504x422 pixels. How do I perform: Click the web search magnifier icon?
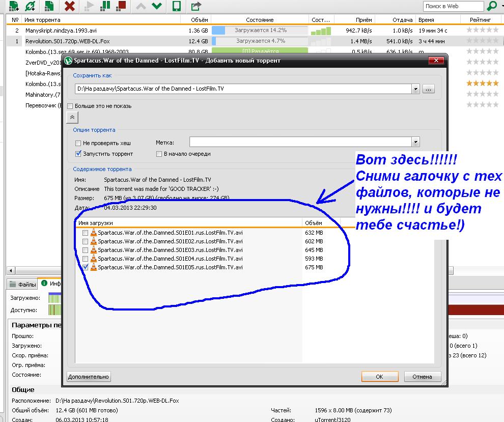point(492,6)
